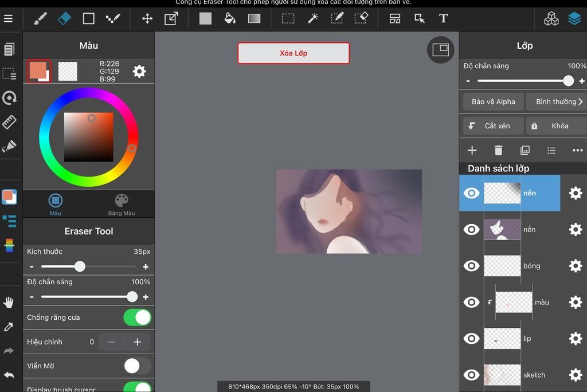Add a new layer
Viewport: 587px width, 392px height.
click(472, 151)
